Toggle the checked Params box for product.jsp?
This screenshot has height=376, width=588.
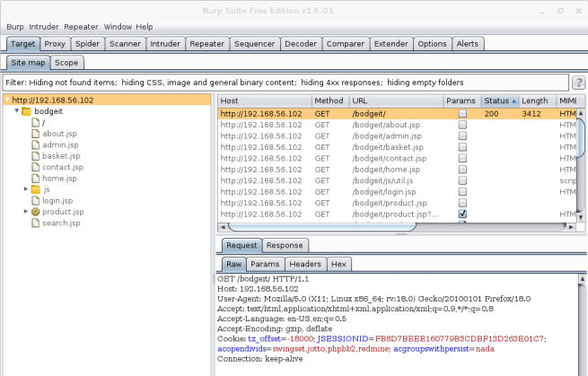click(462, 214)
